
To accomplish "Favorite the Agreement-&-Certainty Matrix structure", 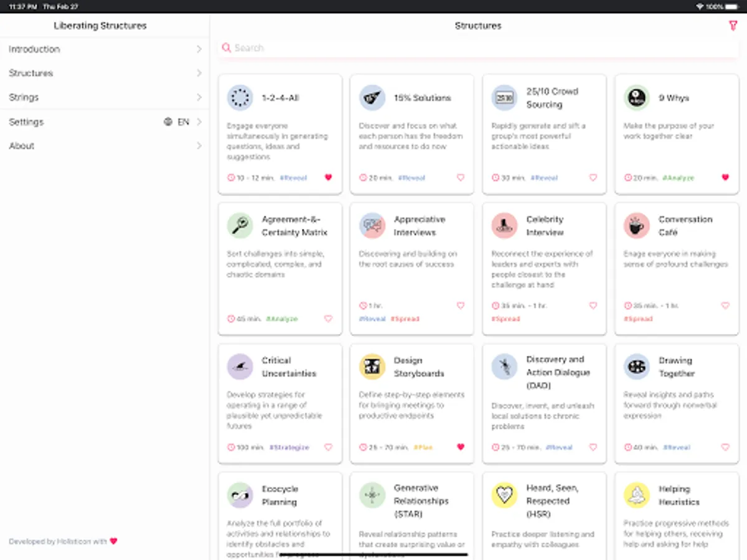I will (x=328, y=319).
